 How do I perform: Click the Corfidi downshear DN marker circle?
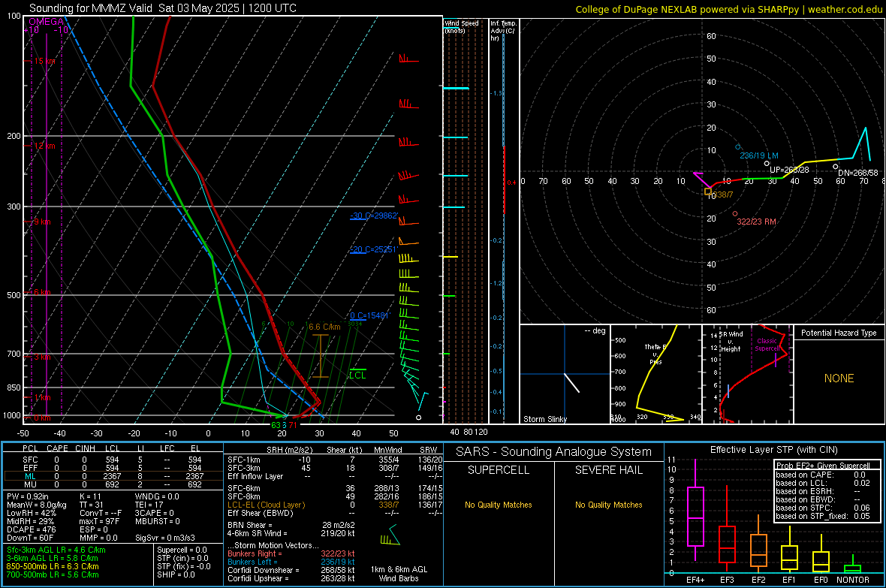tap(836, 166)
